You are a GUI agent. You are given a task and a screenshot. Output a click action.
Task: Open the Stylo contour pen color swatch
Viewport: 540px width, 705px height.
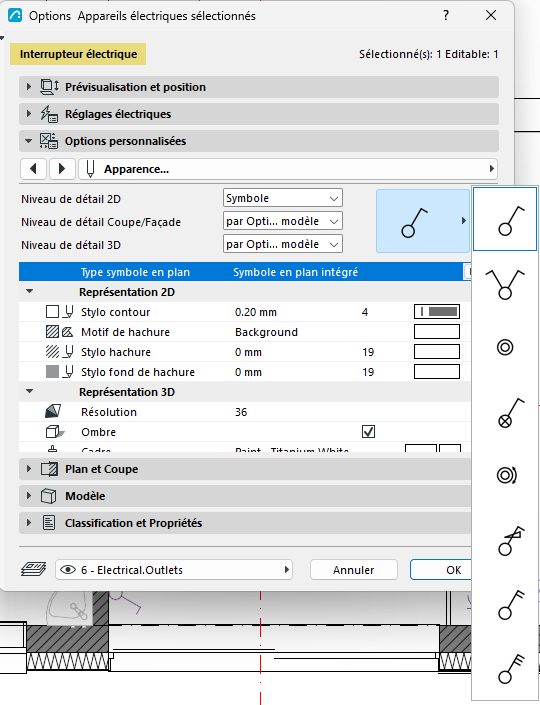click(437, 312)
